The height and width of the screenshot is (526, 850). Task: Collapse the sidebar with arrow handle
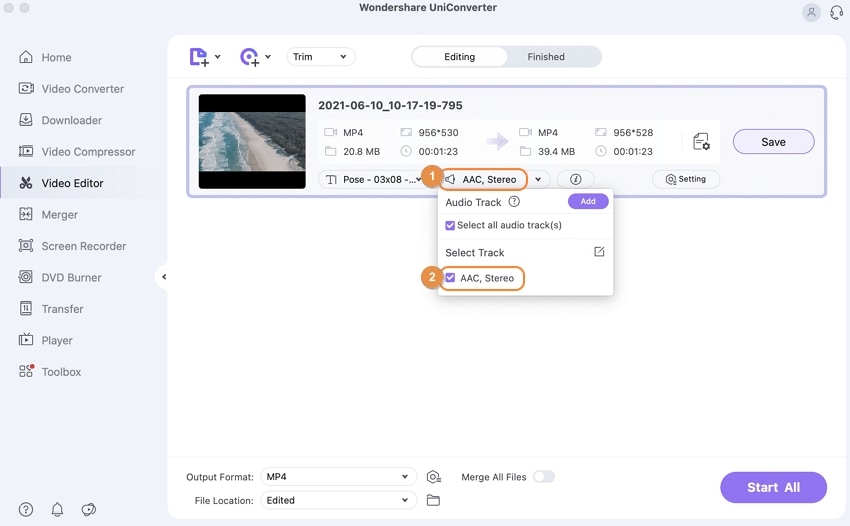point(163,277)
